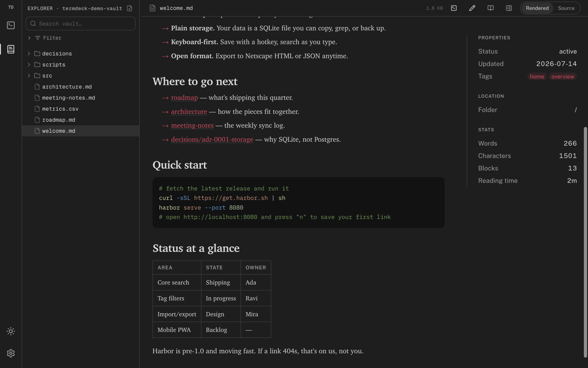Viewport: 588px width, 368px height.
Task: Open meeting-notes.md in explorer
Action: pyautogui.click(x=81, y=98)
